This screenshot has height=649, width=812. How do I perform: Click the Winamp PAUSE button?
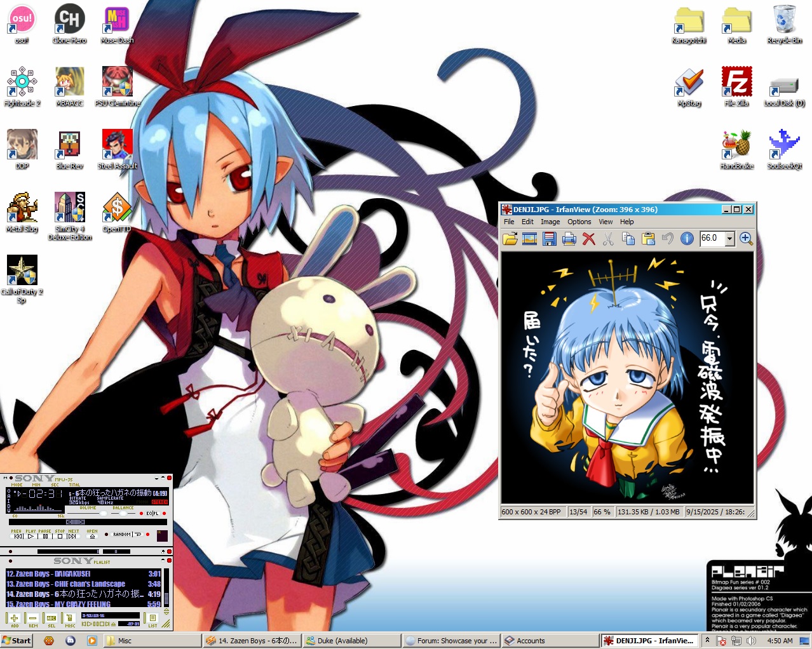[45, 536]
